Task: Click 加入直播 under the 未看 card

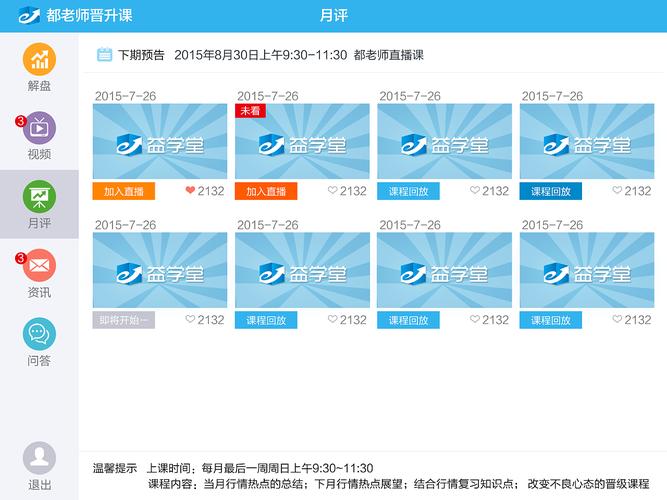Action: 266,191
